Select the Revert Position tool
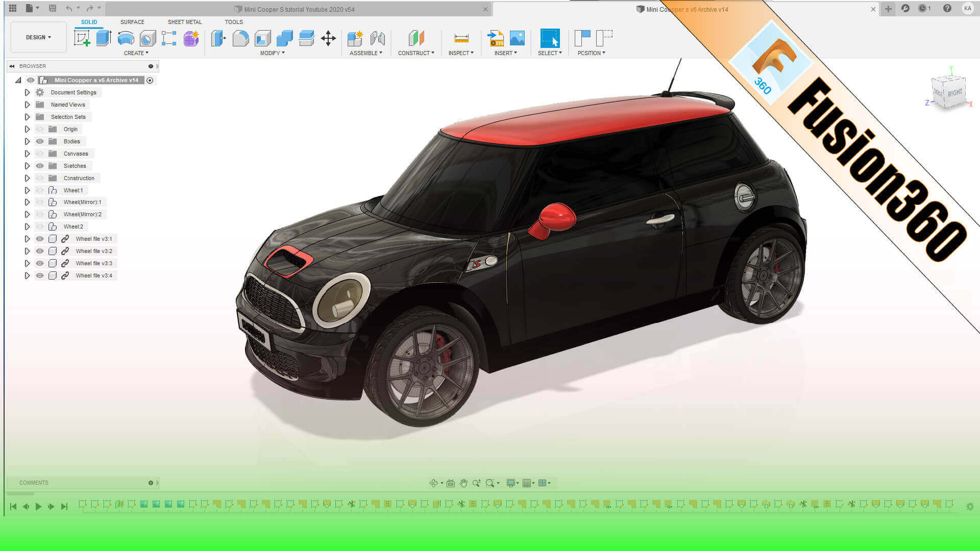Screen dimensions: 980x551 (x=604, y=38)
